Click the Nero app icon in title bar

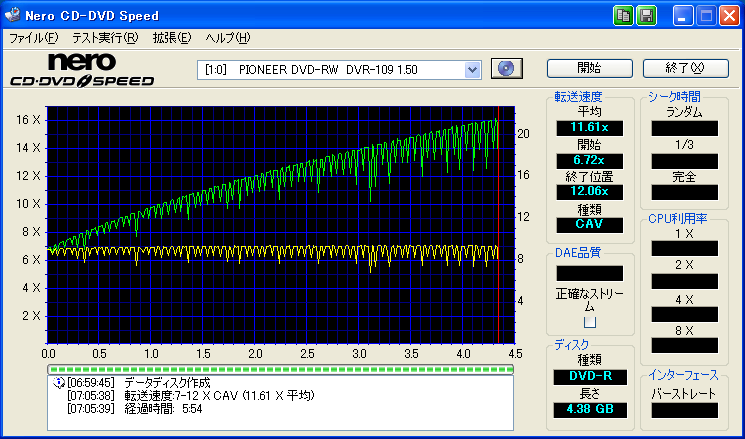click(x=12, y=16)
